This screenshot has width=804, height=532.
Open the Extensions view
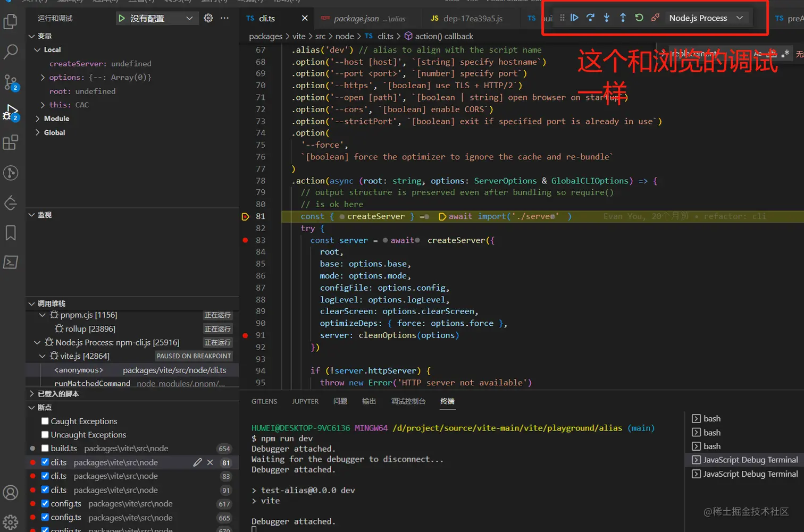(x=11, y=142)
